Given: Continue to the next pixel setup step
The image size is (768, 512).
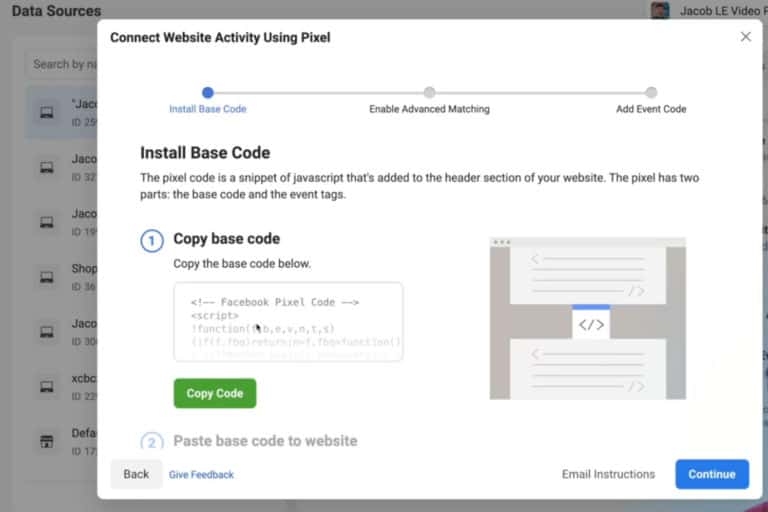Looking at the screenshot, I should coord(712,474).
